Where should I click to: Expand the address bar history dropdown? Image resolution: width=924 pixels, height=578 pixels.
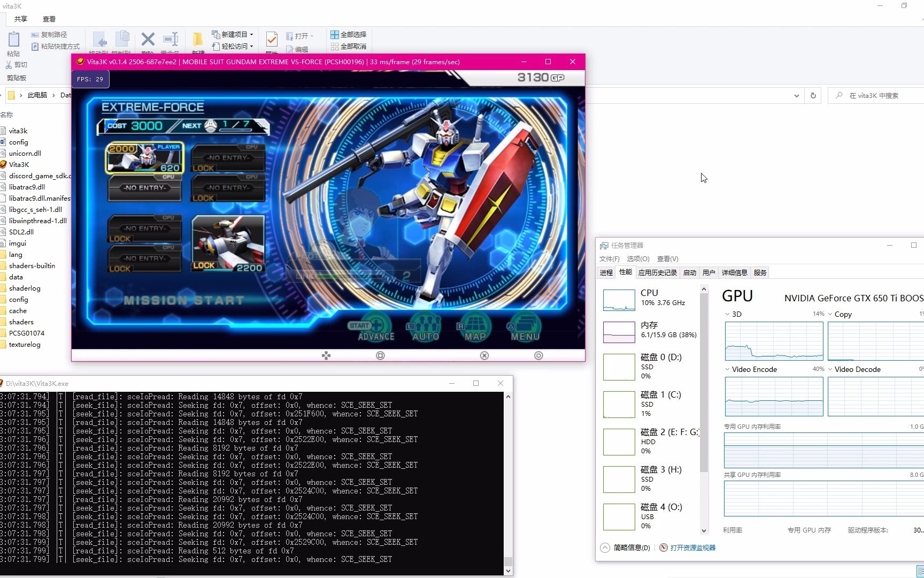(x=797, y=96)
